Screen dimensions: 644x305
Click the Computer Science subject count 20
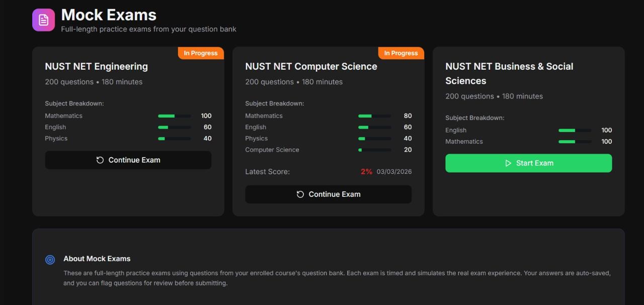[x=408, y=150]
